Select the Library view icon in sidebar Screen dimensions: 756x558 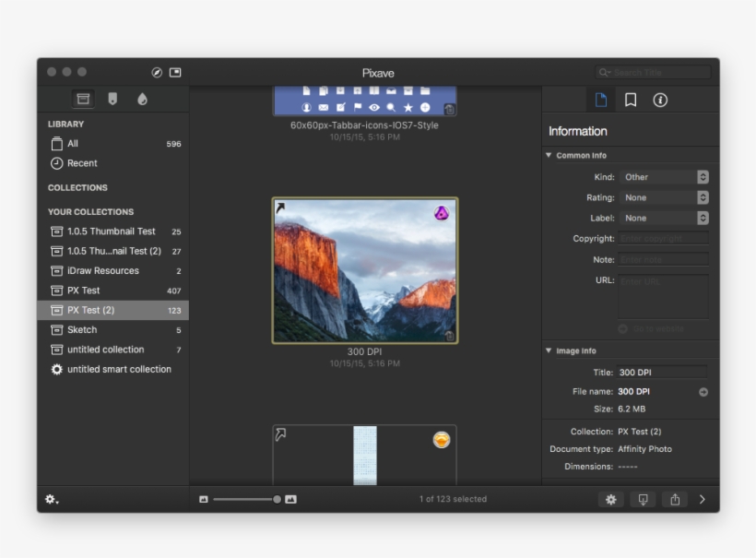81,100
